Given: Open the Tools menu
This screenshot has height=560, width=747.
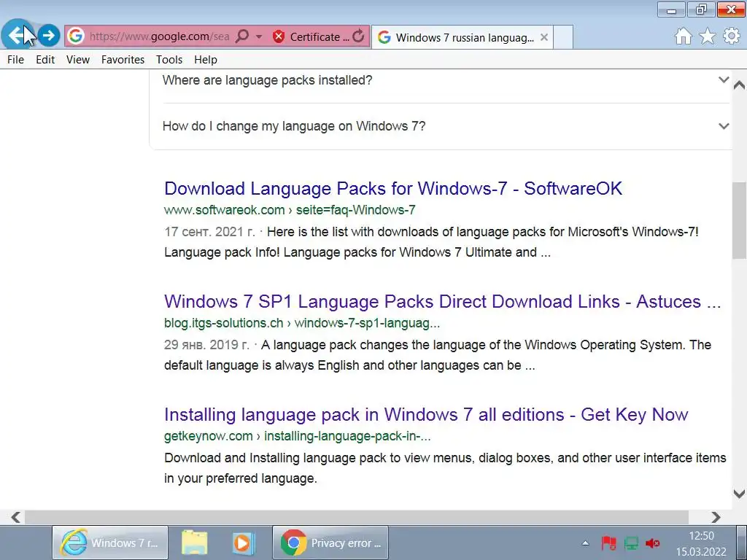Looking at the screenshot, I should click(169, 60).
